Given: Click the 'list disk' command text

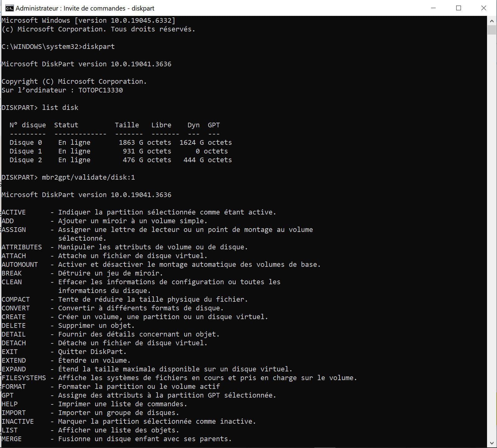Looking at the screenshot, I should (60, 108).
